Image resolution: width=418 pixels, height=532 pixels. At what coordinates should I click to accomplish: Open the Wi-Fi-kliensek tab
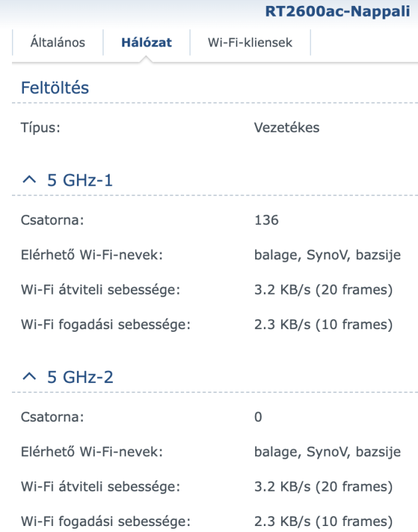[x=250, y=43]
